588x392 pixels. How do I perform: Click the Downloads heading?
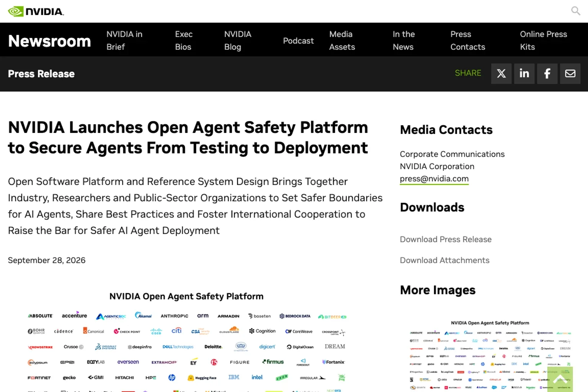(432, 207)
